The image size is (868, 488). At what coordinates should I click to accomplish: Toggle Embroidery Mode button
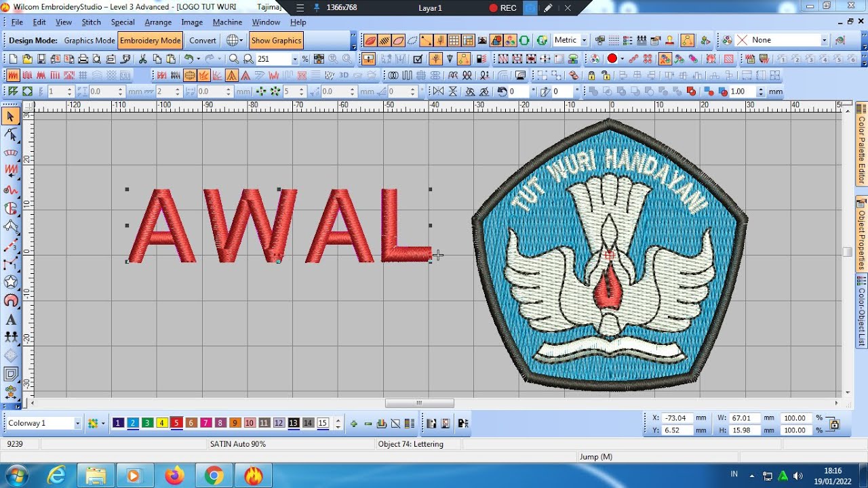coord(150,41)
